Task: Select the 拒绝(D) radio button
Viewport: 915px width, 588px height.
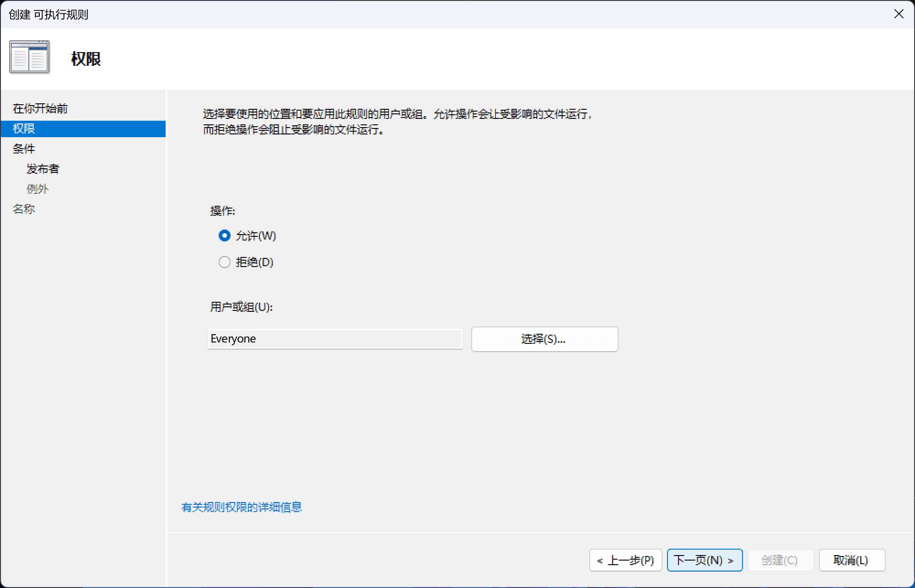Action: (x=224, y=262)
